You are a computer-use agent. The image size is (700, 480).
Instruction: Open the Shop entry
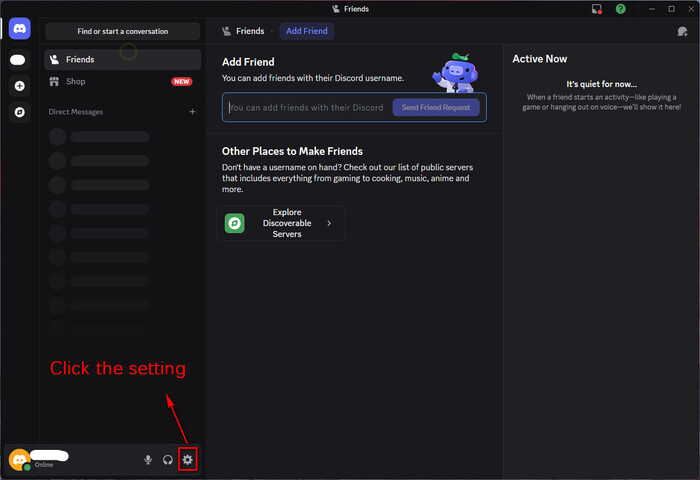click(x=123, y=81)
